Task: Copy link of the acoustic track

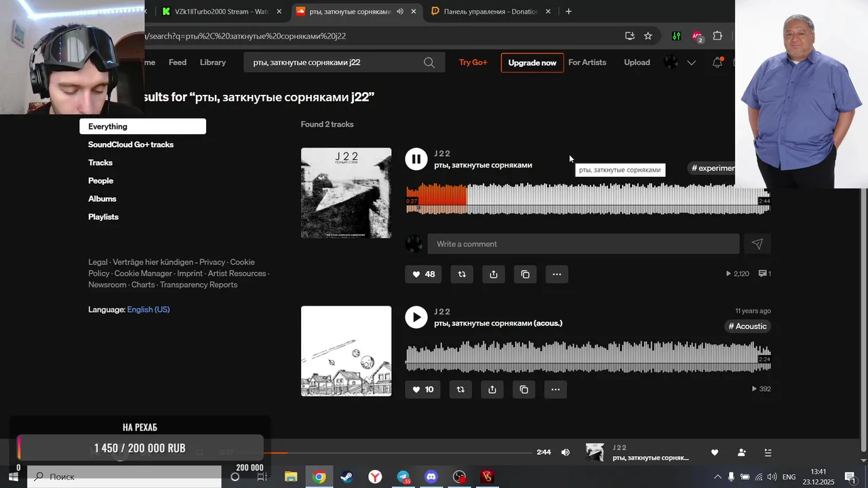Action: pyautogui.click(x=524, y=390)
